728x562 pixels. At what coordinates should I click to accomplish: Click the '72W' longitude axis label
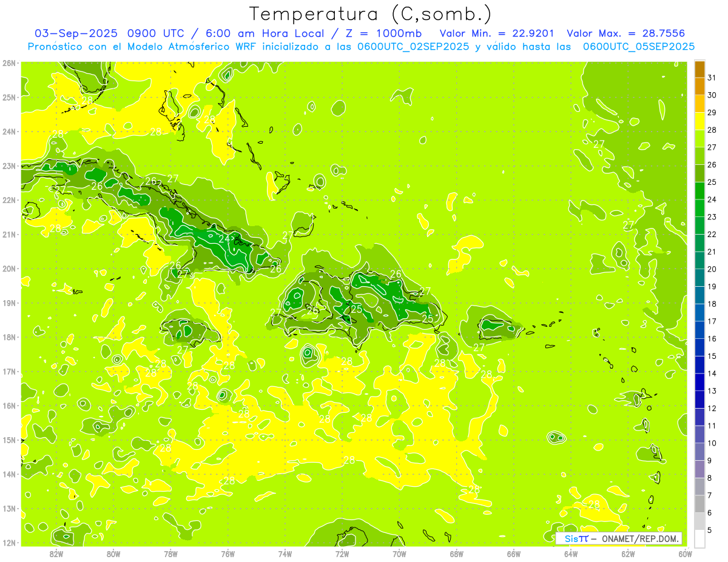(x=342, y=553)
